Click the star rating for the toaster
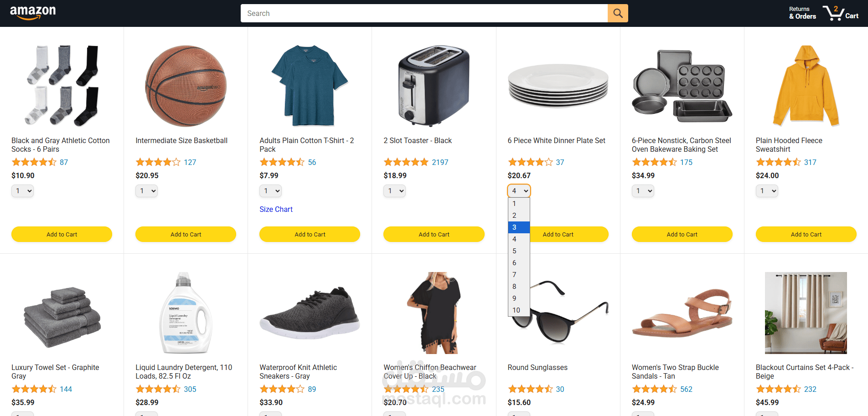 (x=406, y=162)
